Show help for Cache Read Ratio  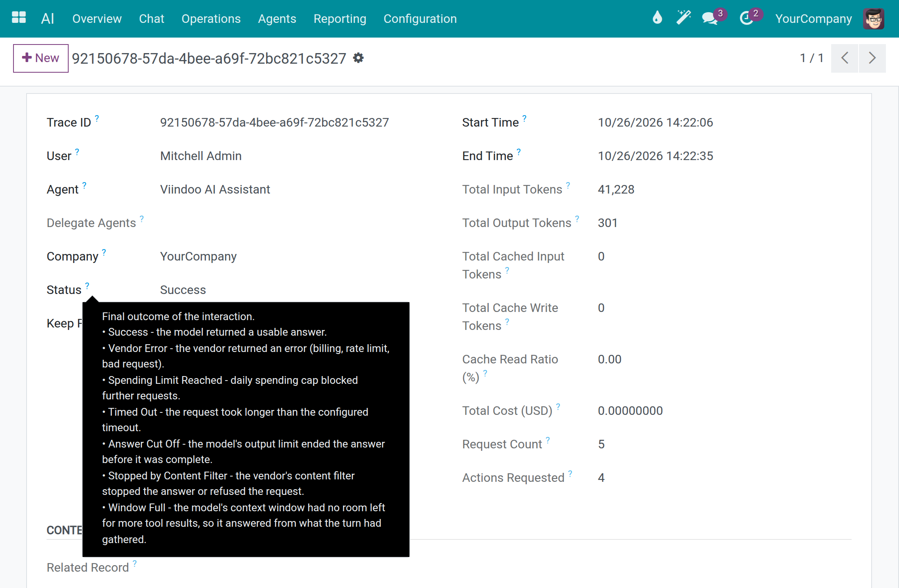[485, 373]
